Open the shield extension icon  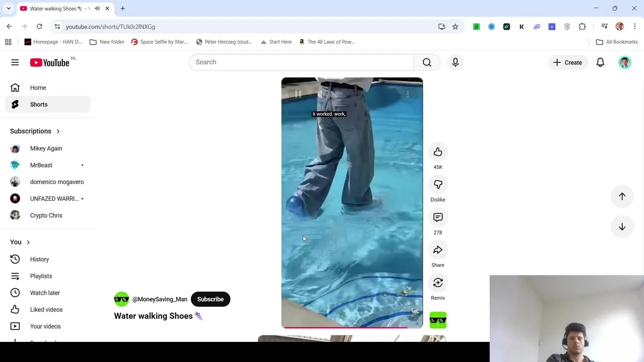pyautogui.click(x=567, y=27)
